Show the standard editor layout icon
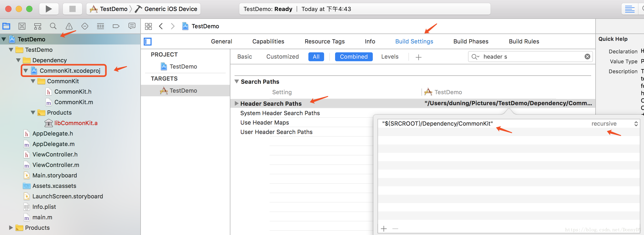The image size is (644, 235). point(630,9)
